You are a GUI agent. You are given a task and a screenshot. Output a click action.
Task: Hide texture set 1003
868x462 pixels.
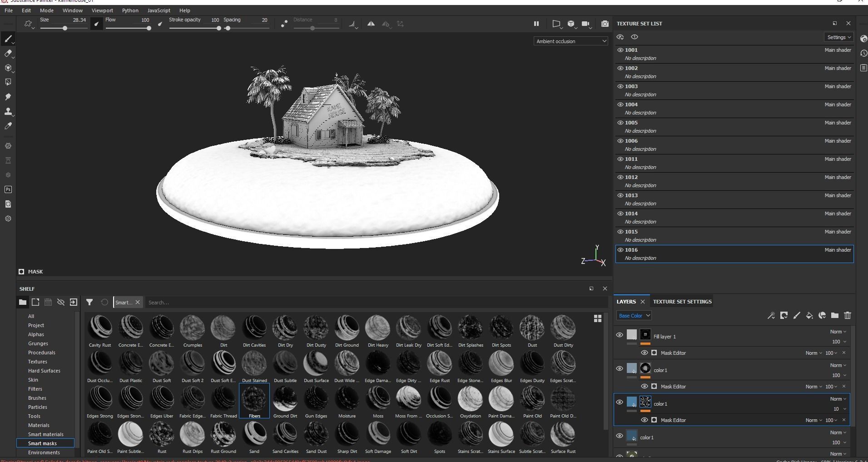[620, 86]
